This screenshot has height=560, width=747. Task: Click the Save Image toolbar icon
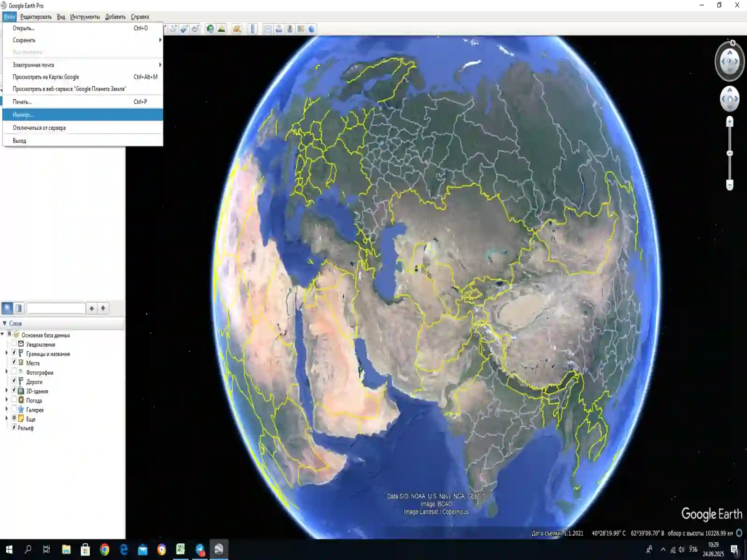[290, 29]
